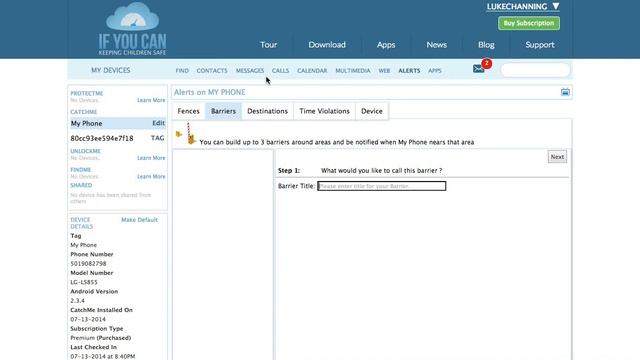Open the Tour page

point(268,45)
